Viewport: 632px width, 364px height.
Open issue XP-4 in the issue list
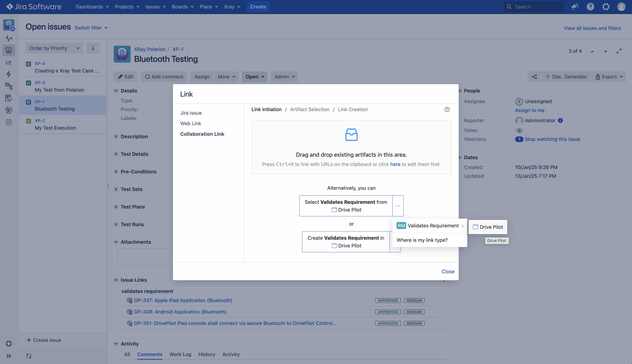pos(63,67)
